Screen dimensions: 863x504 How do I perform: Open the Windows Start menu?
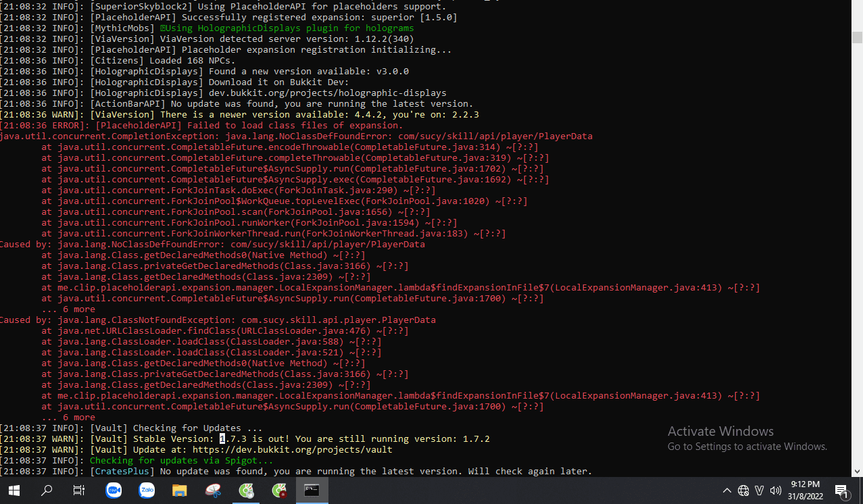tap(14, 490)
